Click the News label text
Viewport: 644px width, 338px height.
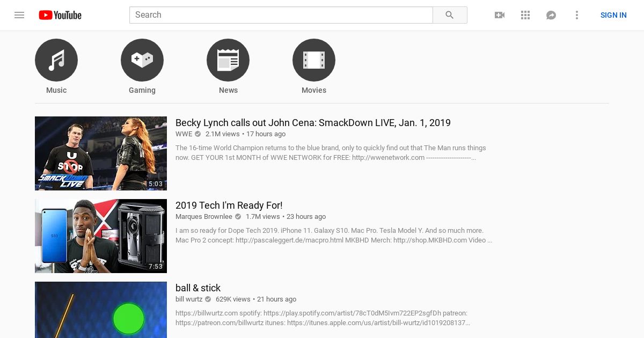228,90
